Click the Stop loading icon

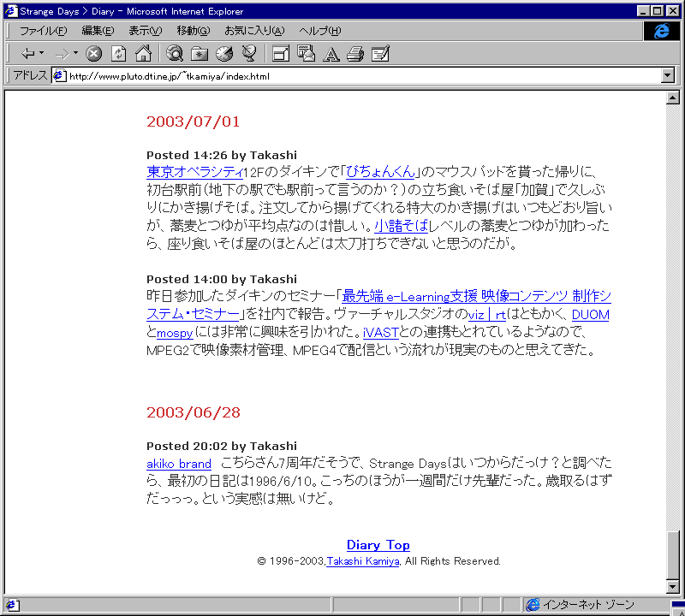(x=93, y=54)
